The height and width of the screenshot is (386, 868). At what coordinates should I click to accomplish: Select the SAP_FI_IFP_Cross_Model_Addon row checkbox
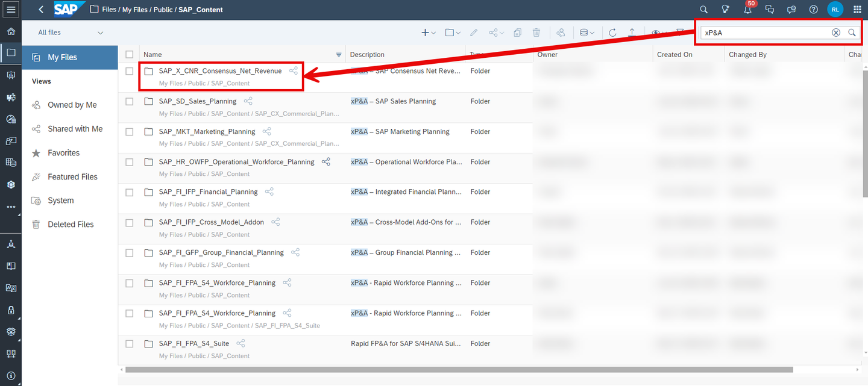(129, 222)
